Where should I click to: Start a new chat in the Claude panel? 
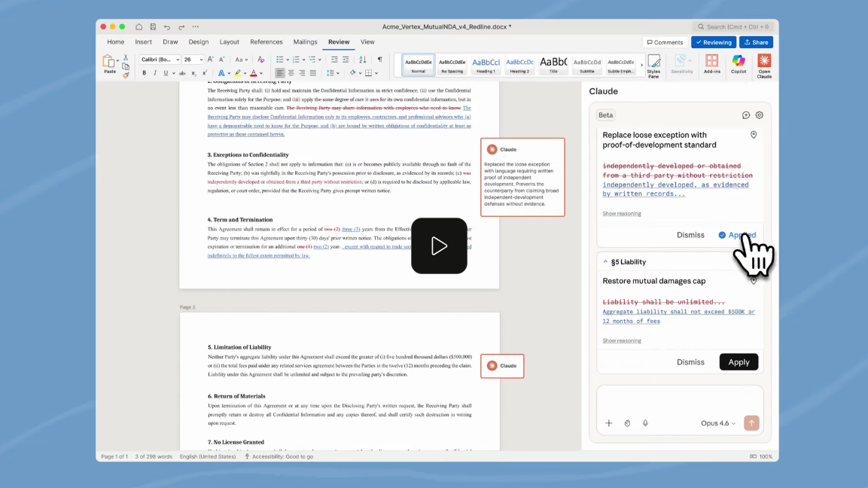(745, 115)
